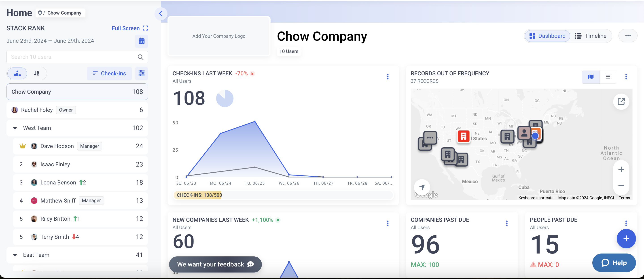Click the Owner badge beside Rachel Foley
Image resolution: width=644 pixels, height=279 pixels.
click(66, 110)
